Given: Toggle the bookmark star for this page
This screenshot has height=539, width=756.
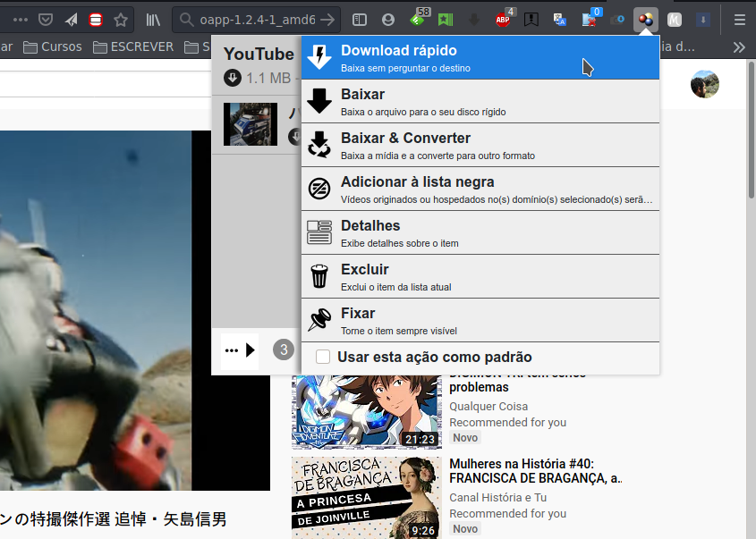Looking at the screenshot, I should tap(122, 18).
